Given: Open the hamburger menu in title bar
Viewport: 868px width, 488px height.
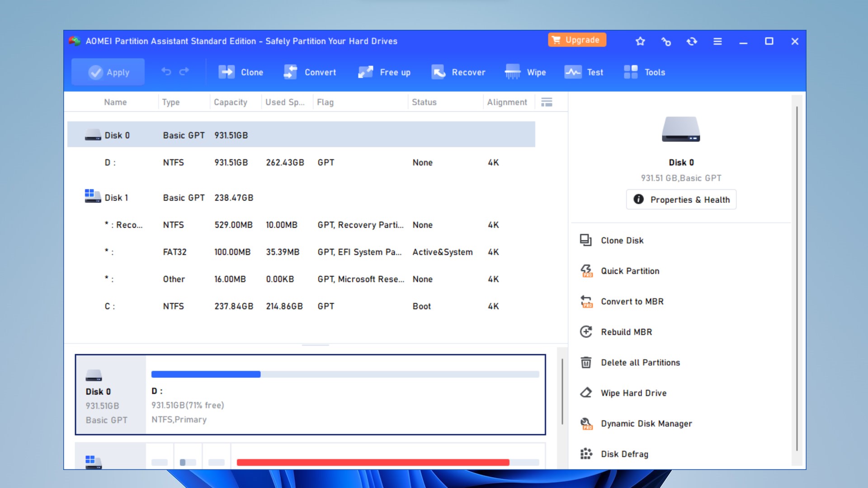Looking at the screenshot, I should point(717,42).
